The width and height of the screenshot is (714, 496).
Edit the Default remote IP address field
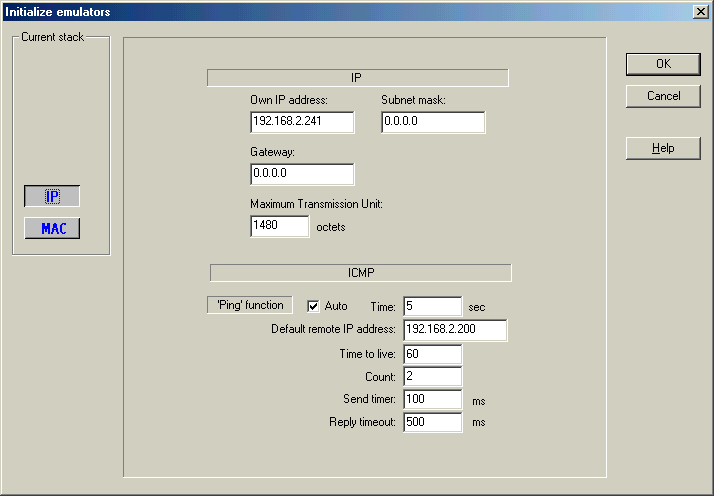point(455,330)
